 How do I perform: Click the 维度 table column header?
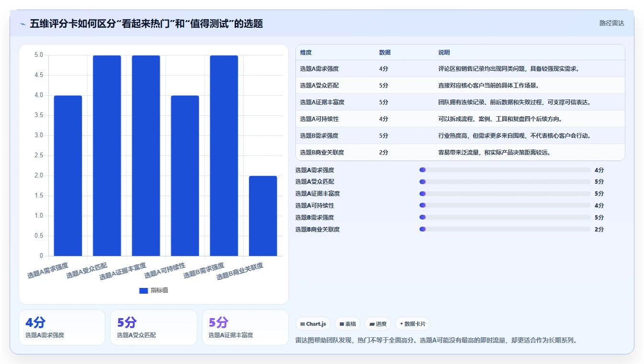[x=306, y=53]
